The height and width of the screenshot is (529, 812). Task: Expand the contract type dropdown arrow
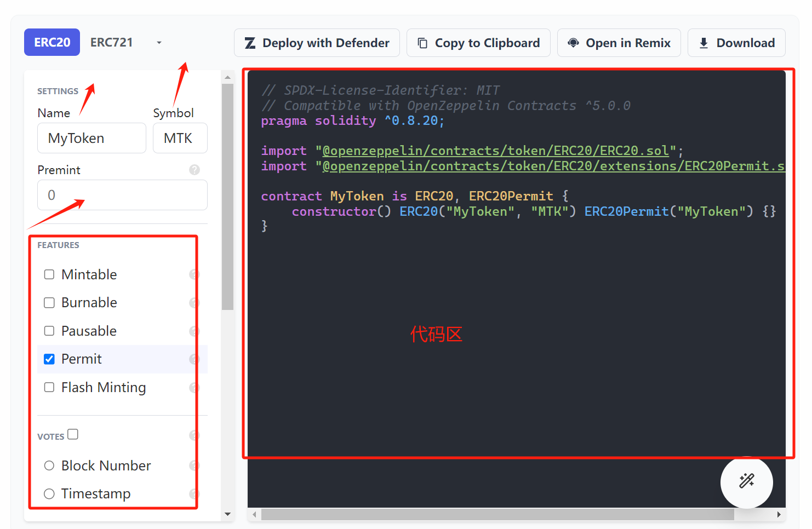point(159,43)
